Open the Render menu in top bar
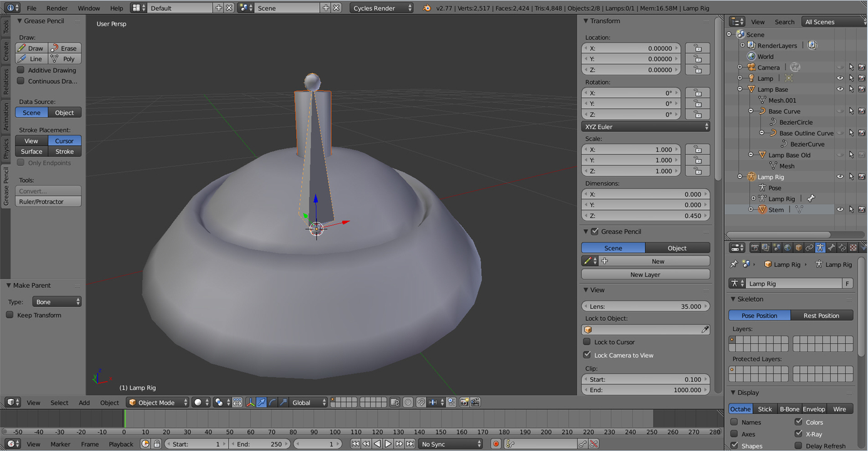Screen dimensions: 868x451 pos(57,8)
